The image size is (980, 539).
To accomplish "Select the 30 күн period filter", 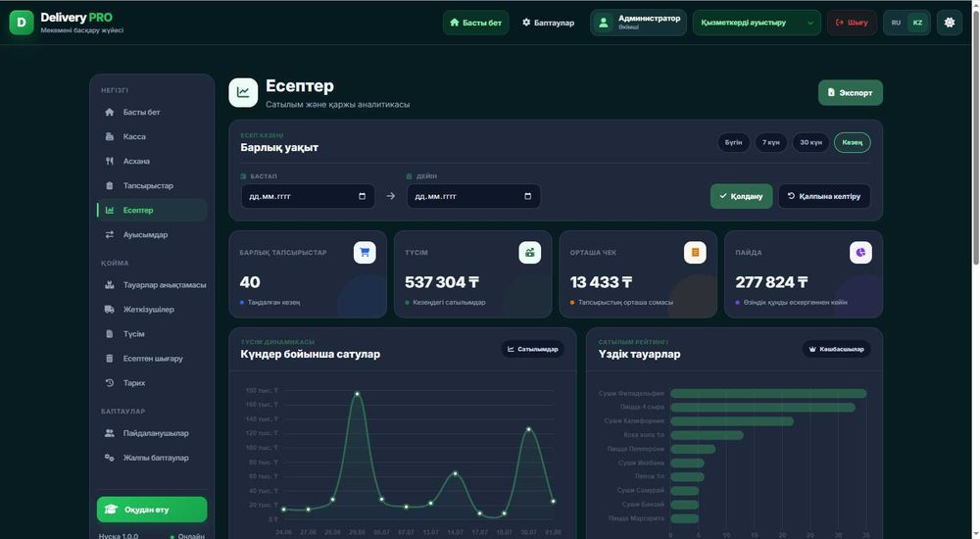I will pyautogui.click(x=810, y=142).
